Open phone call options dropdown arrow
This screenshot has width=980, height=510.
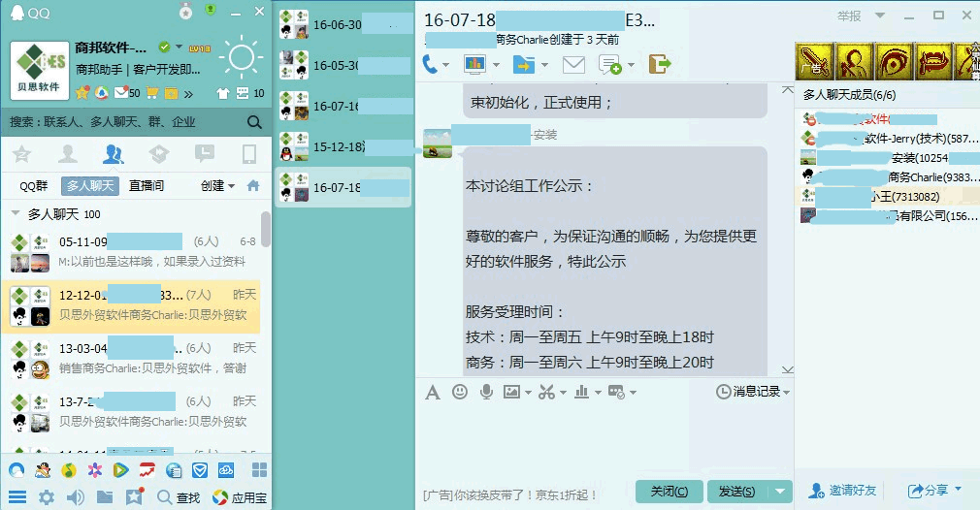click(x=445, y=65)
